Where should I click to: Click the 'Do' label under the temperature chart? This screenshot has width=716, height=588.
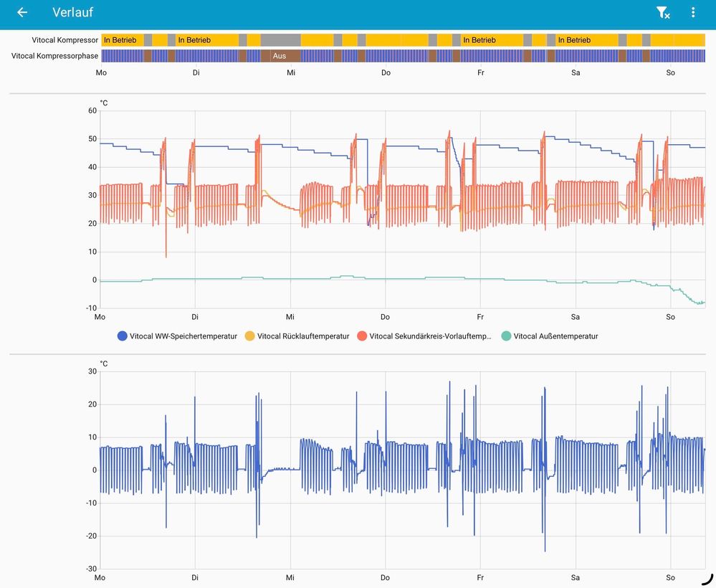pyautogui.click(x=385, y=317)
